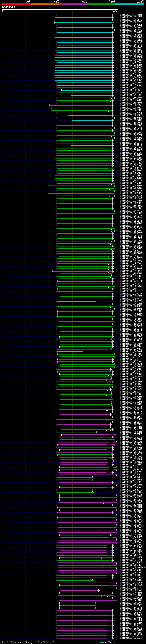
Task: Click the green ~80% identity legend segment
Action: click(101, 4)
